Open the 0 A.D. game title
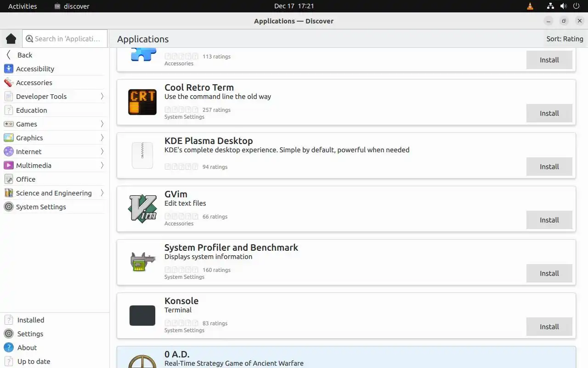 pyautogui.click(x=177, y=354)
